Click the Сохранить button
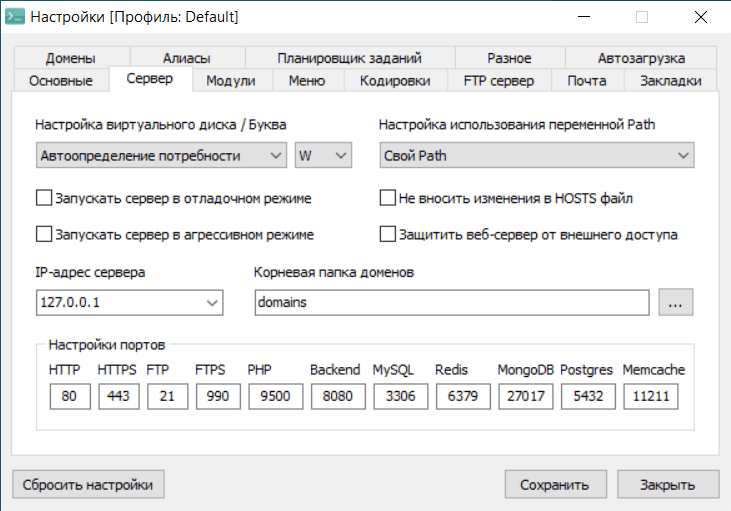This screenshot has height=511, width=731. 555,484
